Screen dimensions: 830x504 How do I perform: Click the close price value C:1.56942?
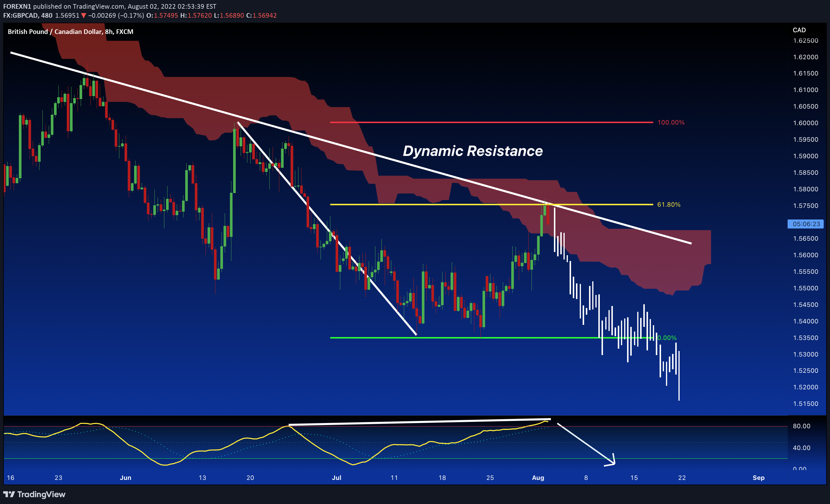click(x=261, y=15)
